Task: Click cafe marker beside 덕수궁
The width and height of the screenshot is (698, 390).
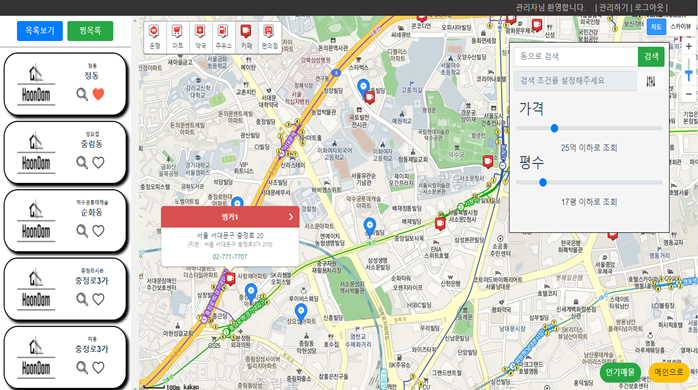Action: coord(488,162)
